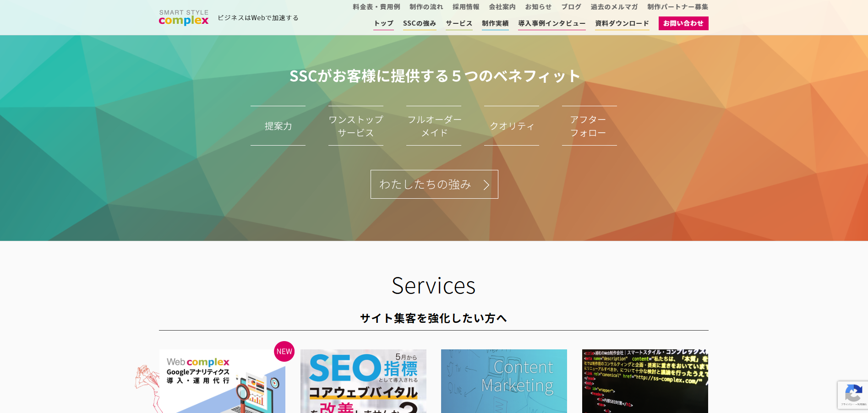The height and width of the screenshot is (413, 868).
Task: Select the ワンストップサービス benefit item
Action: click(x=356, y=126)
